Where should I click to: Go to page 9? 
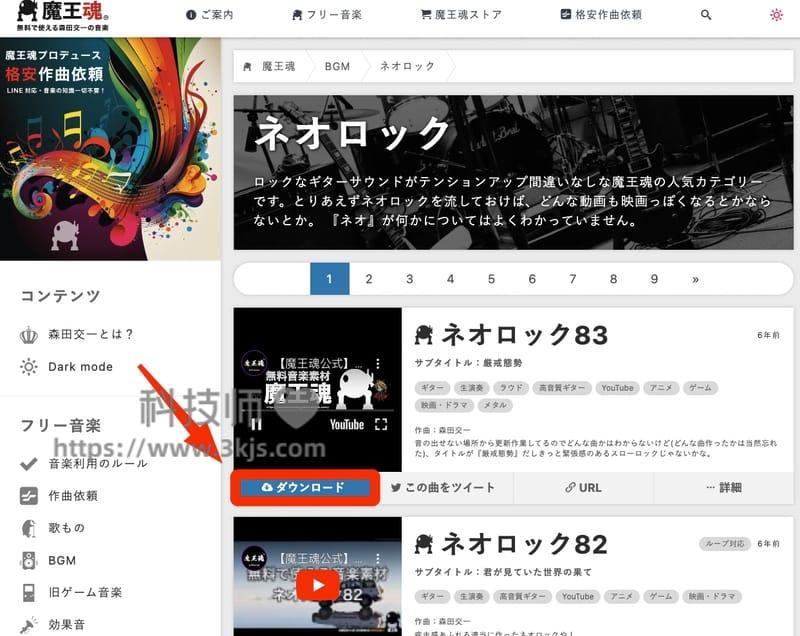point(654,279)
